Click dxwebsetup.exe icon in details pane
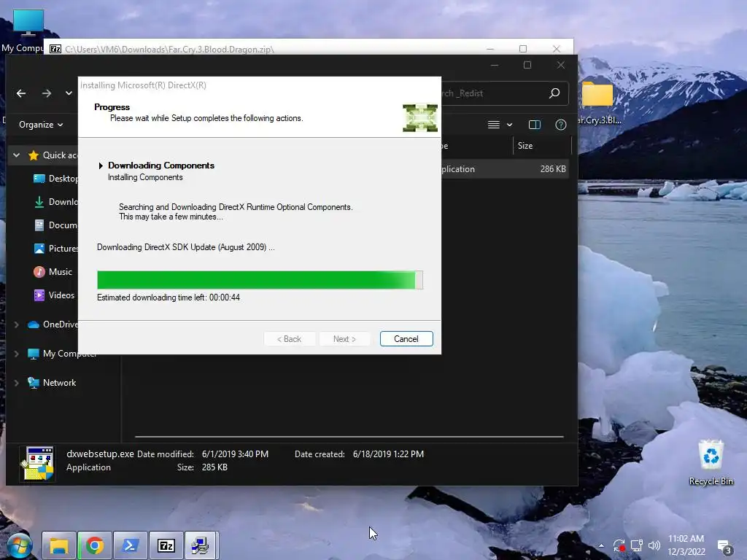This screenshot has height=560, width=747. [x=37, y=463]
